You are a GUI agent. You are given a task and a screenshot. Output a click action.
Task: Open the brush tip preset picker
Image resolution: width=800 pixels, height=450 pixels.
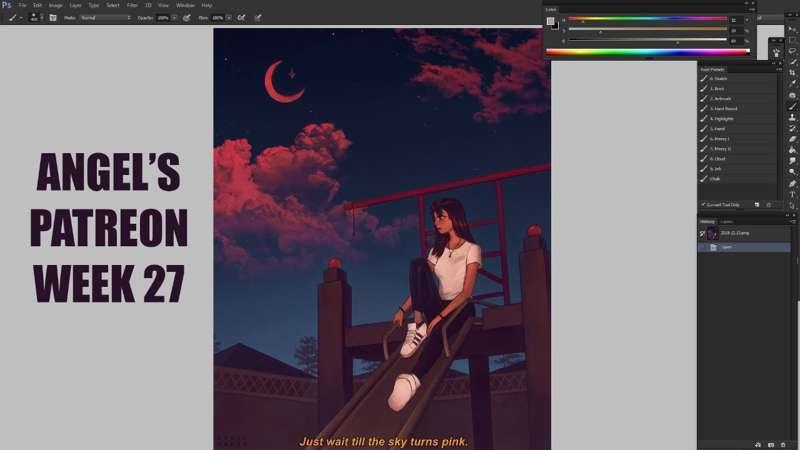pyautogui.click(x=34, y=18)
